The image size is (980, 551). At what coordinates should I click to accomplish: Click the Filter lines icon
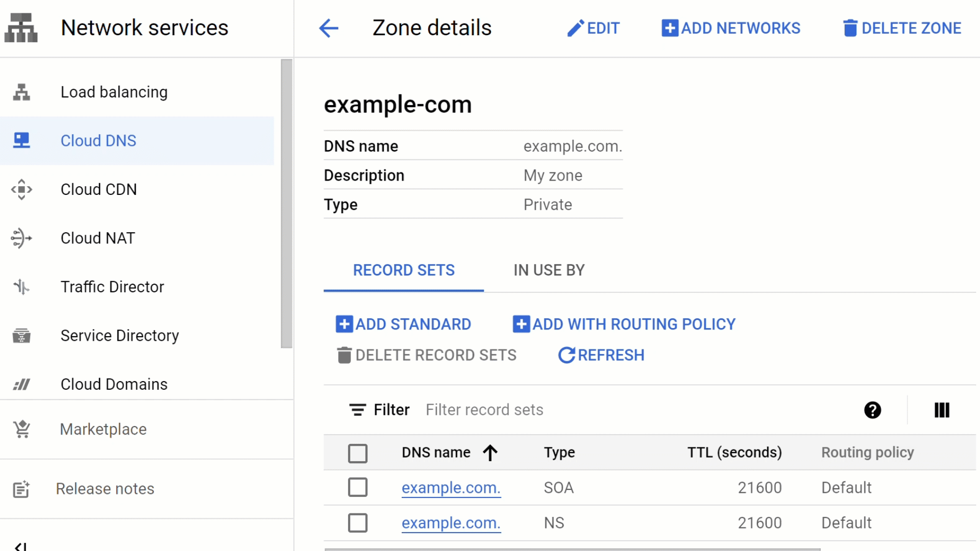point(357,410)
